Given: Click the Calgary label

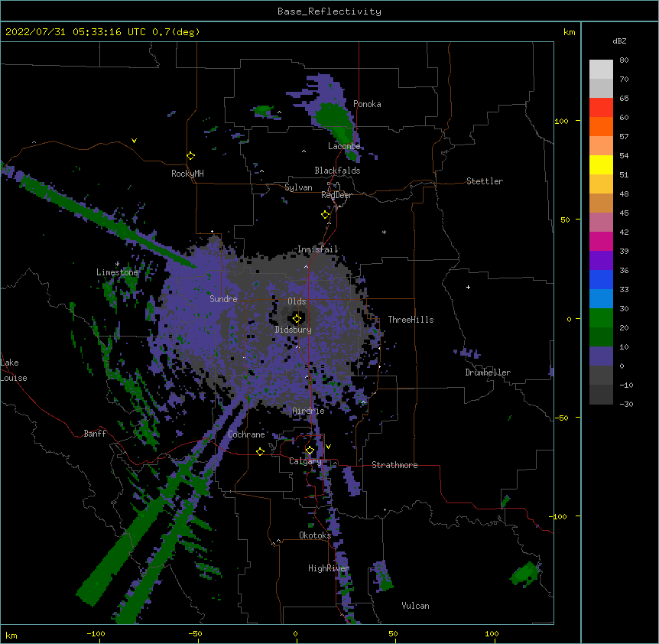Looking at the screenshot, I should tap(305, 461).
